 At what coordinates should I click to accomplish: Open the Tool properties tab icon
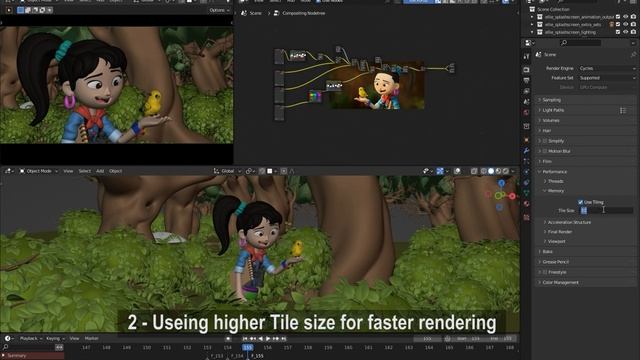[527, 56]
